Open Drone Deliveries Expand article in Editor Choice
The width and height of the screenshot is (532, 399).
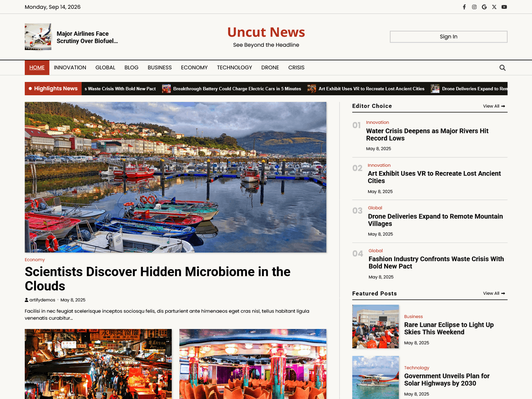pos(435,220)
